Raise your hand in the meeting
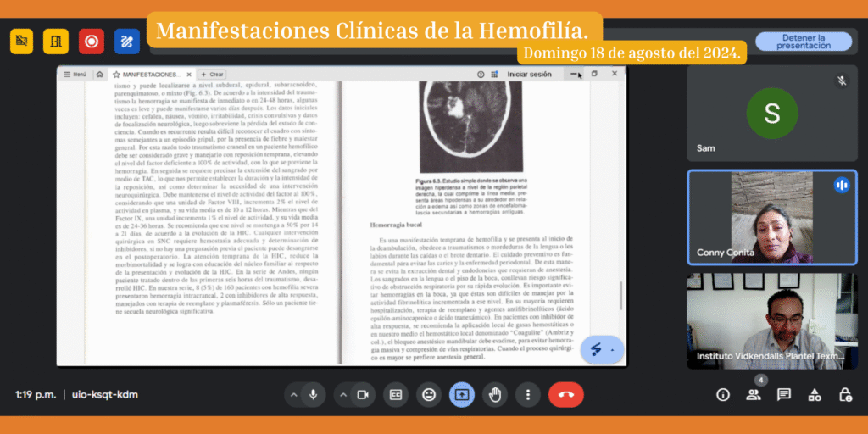 click(x=494, y=394)
